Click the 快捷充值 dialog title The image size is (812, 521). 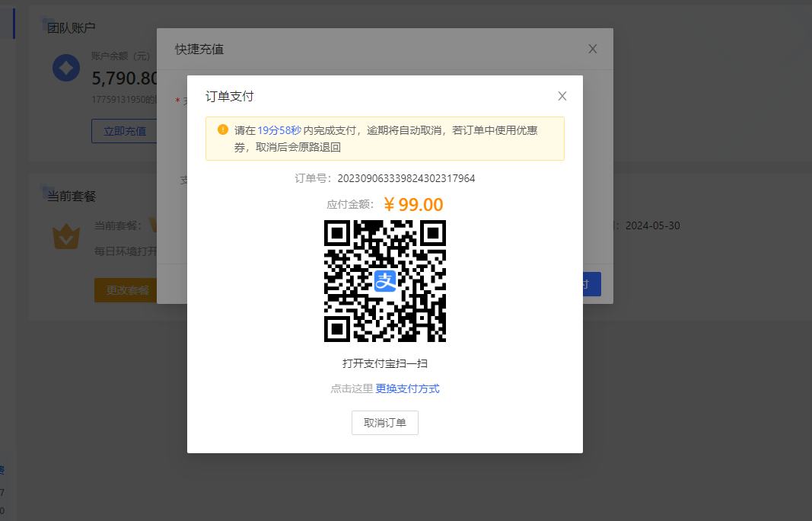[x=199, y=50]
